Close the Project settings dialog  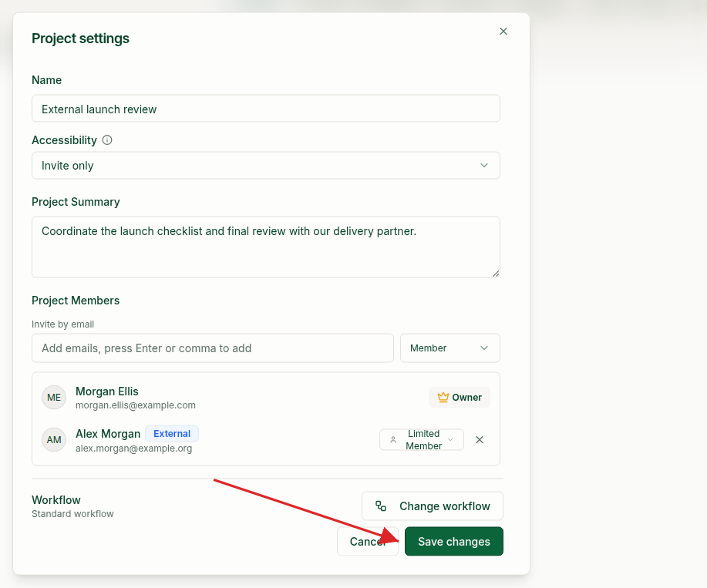(503, 31)
